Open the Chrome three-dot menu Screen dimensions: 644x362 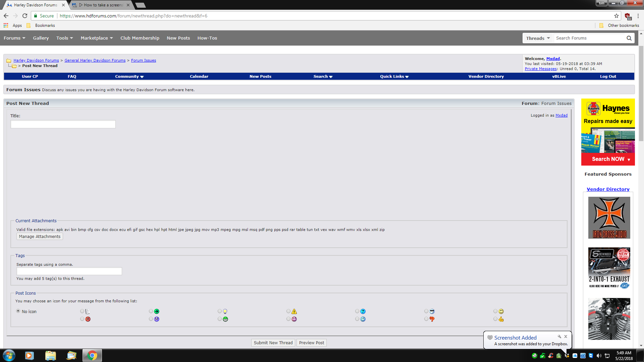pos(638,16)
